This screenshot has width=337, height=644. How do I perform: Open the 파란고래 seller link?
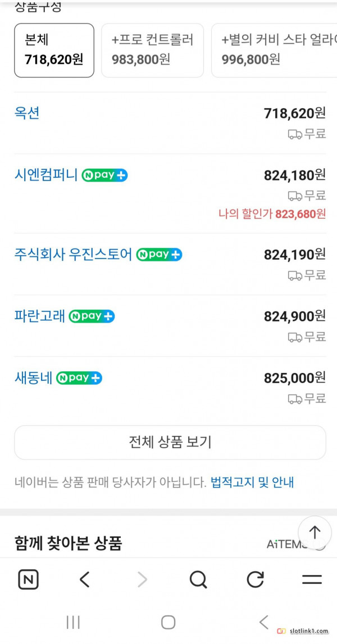[39, 316]
